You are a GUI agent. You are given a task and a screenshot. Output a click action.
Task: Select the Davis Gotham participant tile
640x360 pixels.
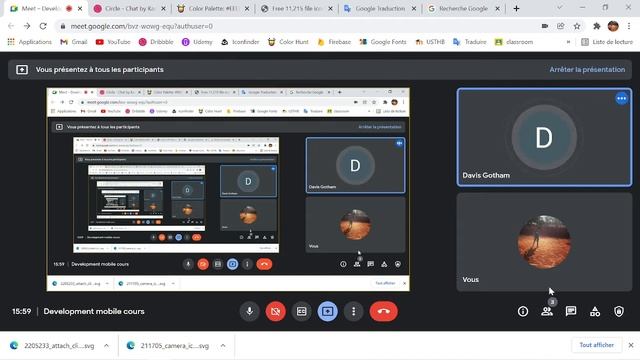coord(544,137)
